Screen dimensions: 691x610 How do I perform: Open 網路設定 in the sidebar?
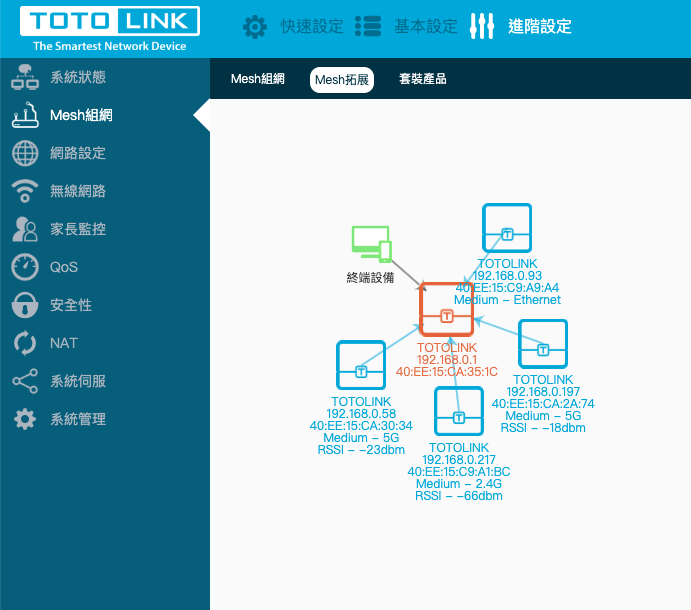click(78, 153)
